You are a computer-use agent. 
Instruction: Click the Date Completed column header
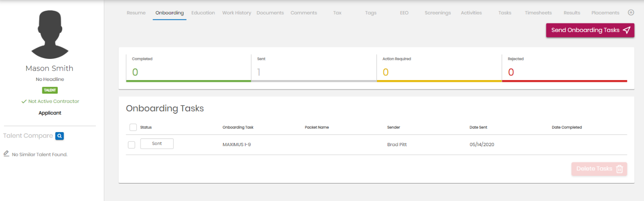point(567,127)
